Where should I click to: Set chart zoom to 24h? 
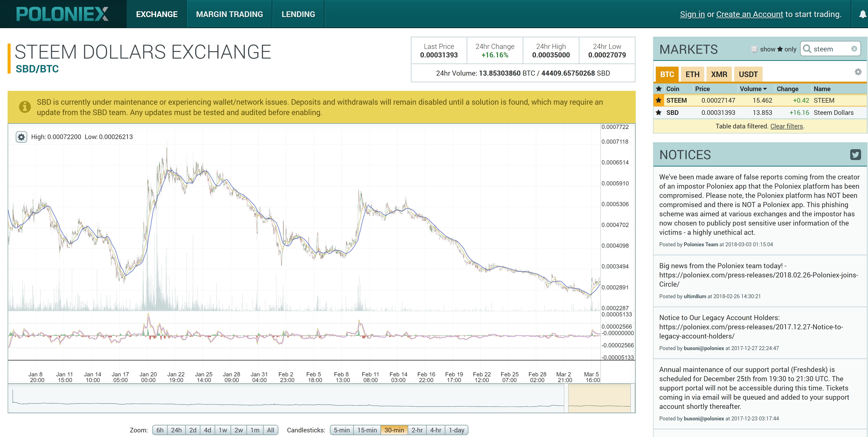[x=176, y=430]
